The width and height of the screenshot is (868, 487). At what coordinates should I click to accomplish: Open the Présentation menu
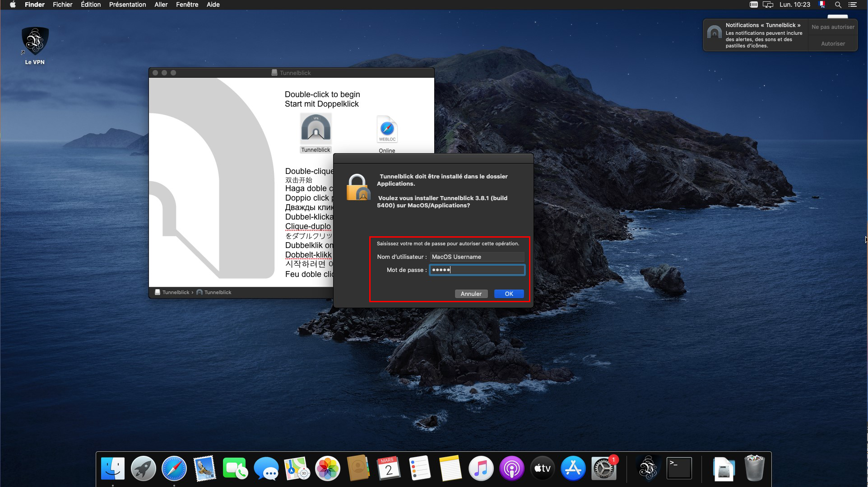point(127,5)
